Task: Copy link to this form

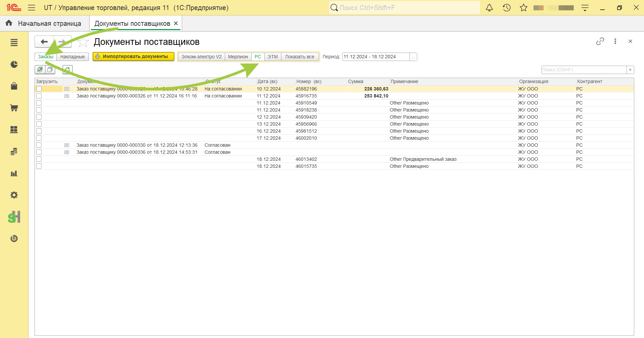Action: click(600, 41)
